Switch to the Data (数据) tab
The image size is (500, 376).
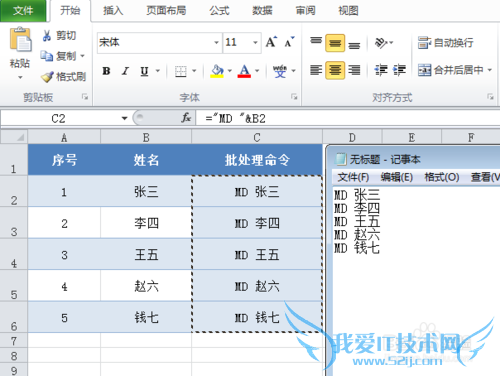tap(262, 11)
